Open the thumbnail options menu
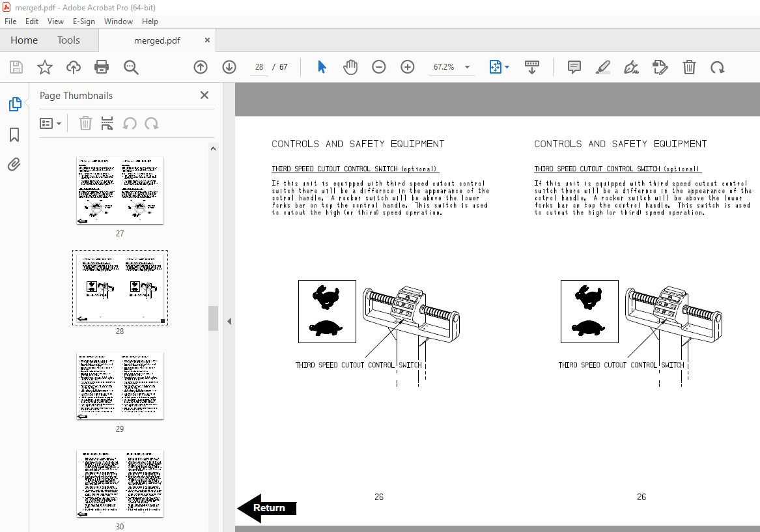Screen dimensions: 760x532 point(51,123)
